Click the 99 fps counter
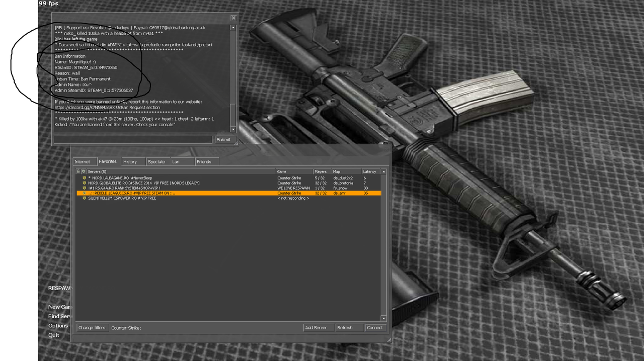This screenshot has width=644, height=362. pyautogui.click(x=48, y=4)
